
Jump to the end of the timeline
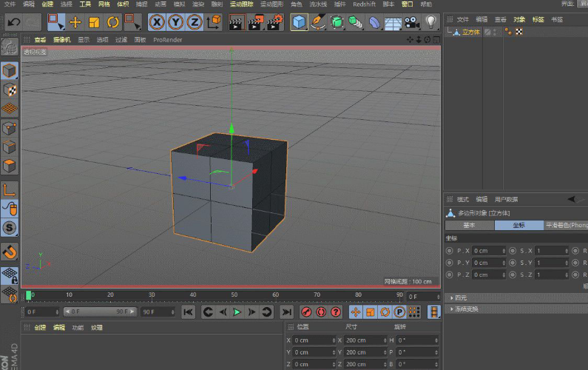point(285,312)
